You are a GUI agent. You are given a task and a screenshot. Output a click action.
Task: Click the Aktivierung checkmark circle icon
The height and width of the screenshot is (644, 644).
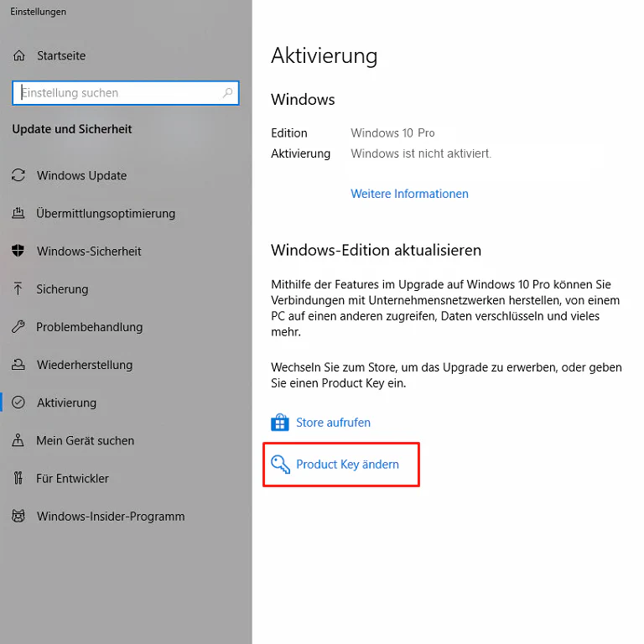click(18, 402)
